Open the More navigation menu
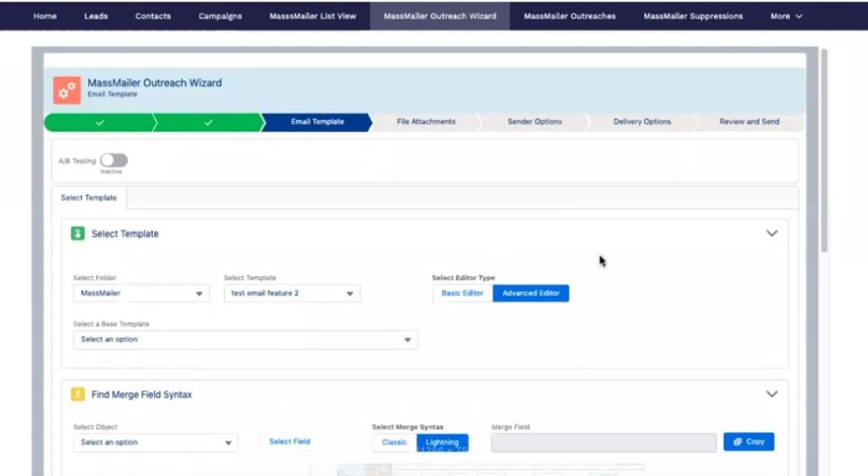This screenshot has height=476, width=868. coord(786,16)
